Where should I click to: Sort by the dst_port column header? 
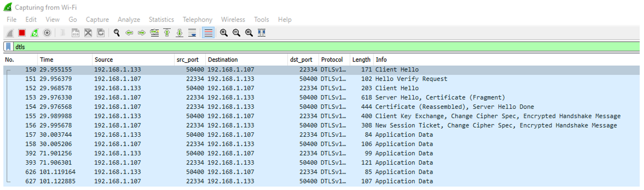pos(303,60)
